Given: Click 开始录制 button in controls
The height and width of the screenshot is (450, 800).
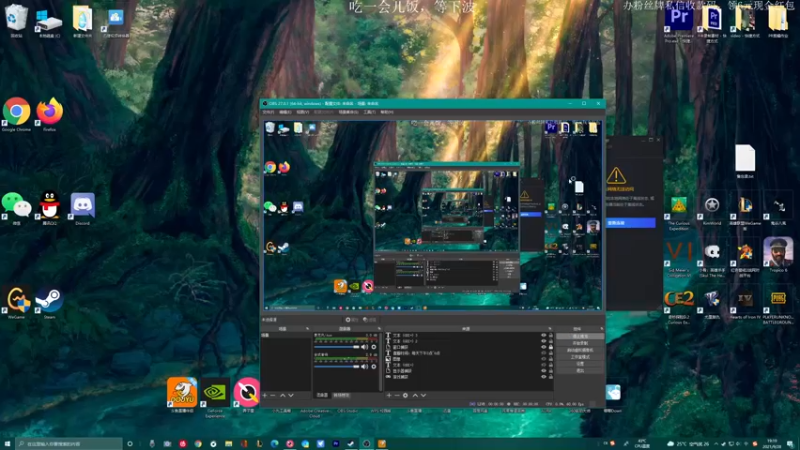Looking at the screenshot, I should (x=580, y=343).
